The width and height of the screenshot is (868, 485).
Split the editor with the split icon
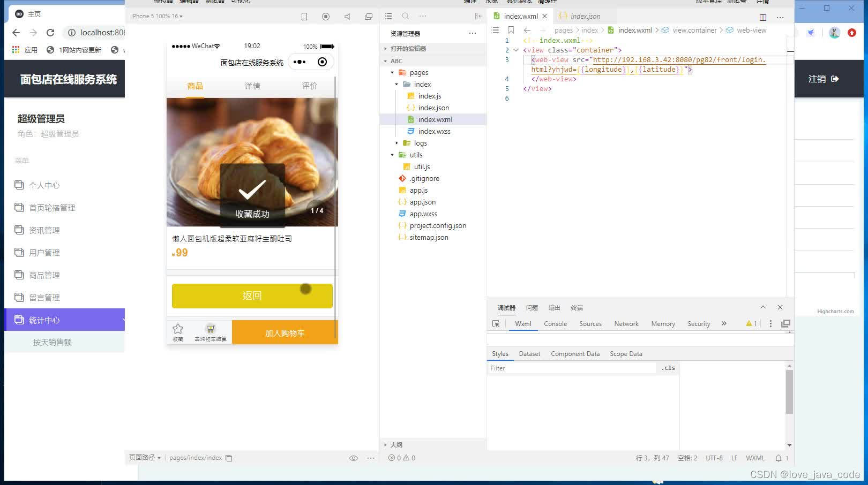coord(763,17)
